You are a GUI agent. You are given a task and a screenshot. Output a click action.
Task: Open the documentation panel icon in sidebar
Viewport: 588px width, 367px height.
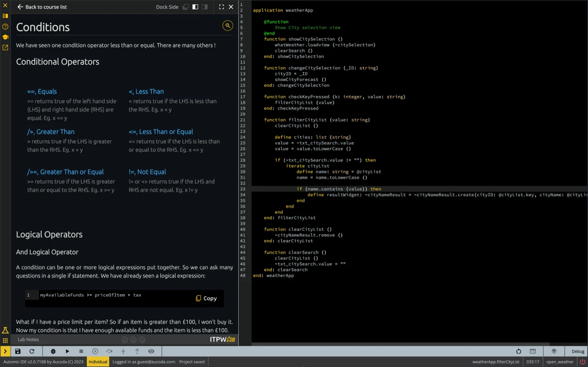click(5, 16)
